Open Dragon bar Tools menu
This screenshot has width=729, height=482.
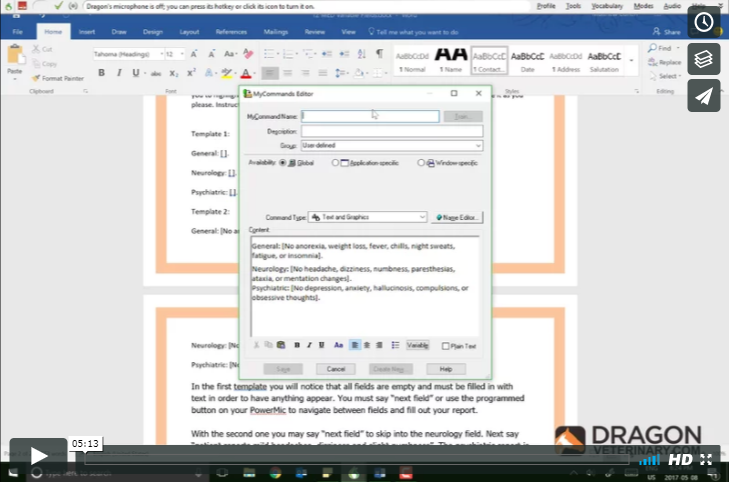pyautogui.click(x=573, y=6)
